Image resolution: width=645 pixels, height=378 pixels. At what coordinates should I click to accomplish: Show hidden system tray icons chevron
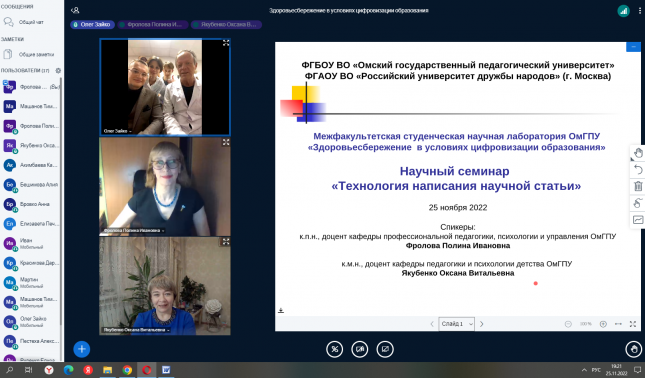(x=584, y=370)
